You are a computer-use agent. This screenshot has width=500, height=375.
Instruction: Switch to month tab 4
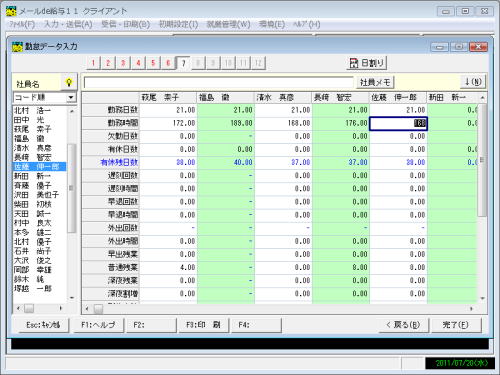138,63
